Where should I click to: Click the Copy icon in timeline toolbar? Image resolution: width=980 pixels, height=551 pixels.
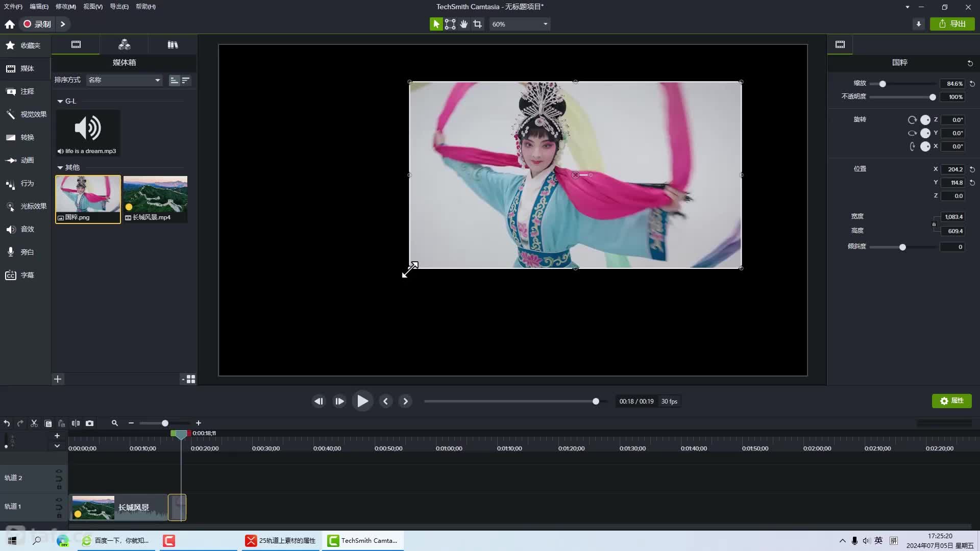coord(48,423)
